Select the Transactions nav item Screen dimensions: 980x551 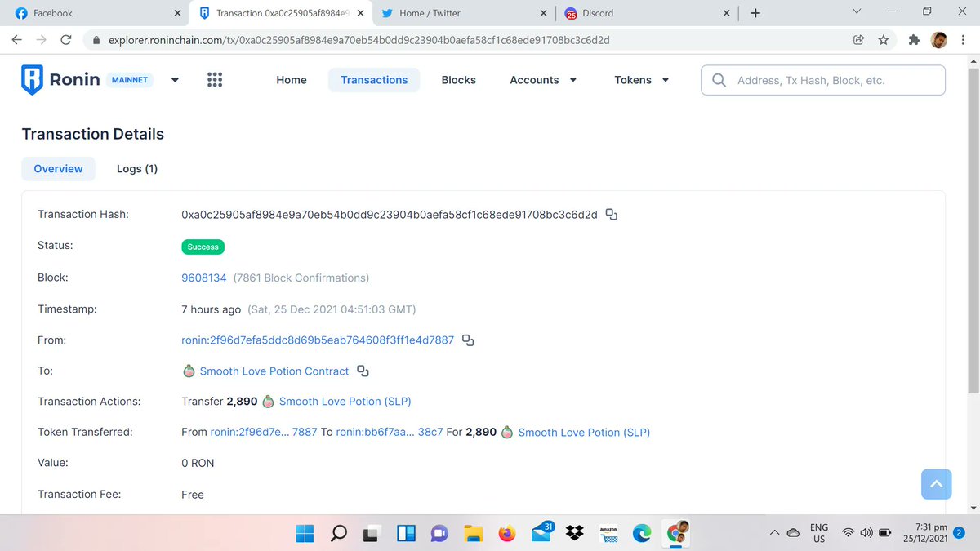coord(374,80)
